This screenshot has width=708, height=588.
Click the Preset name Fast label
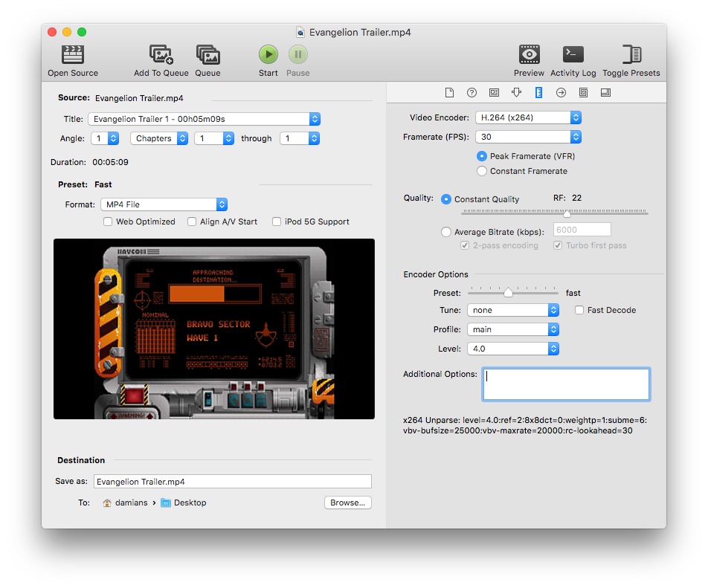(x=103, y=184)
